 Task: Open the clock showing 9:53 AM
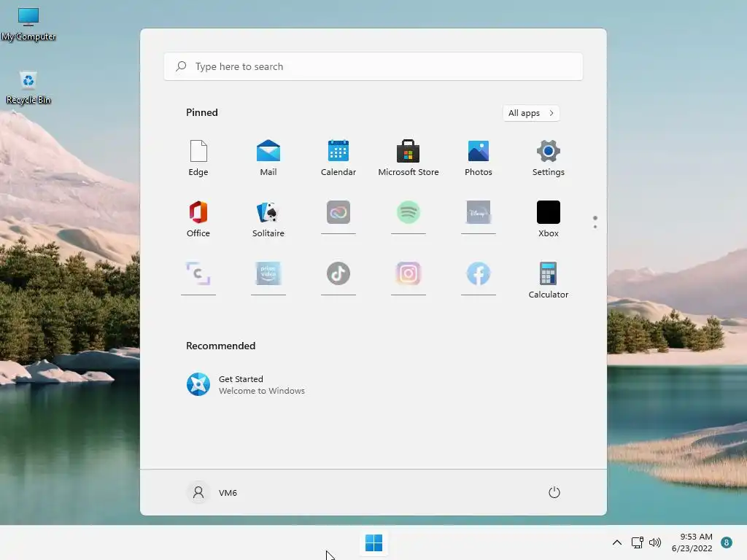692,542
